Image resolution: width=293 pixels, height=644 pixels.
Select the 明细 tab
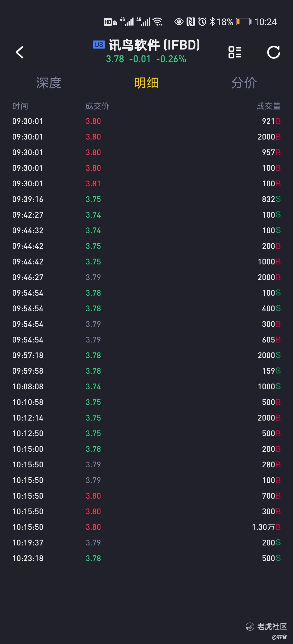pos(146,83)
